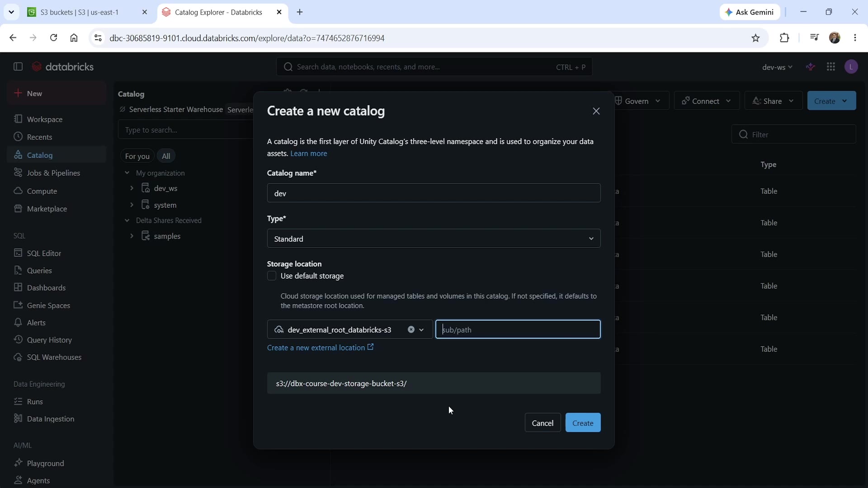Image resolution: width=868 pixels, height=488 pixels.
Task: Switch to S3 buckets browser tab
Action: pos(88,12)
